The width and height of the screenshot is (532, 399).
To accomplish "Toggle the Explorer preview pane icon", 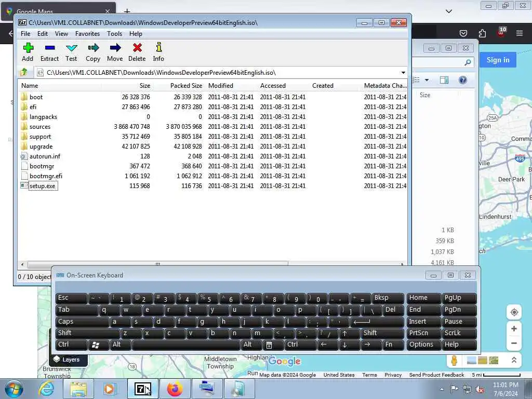I will [444, 80].
